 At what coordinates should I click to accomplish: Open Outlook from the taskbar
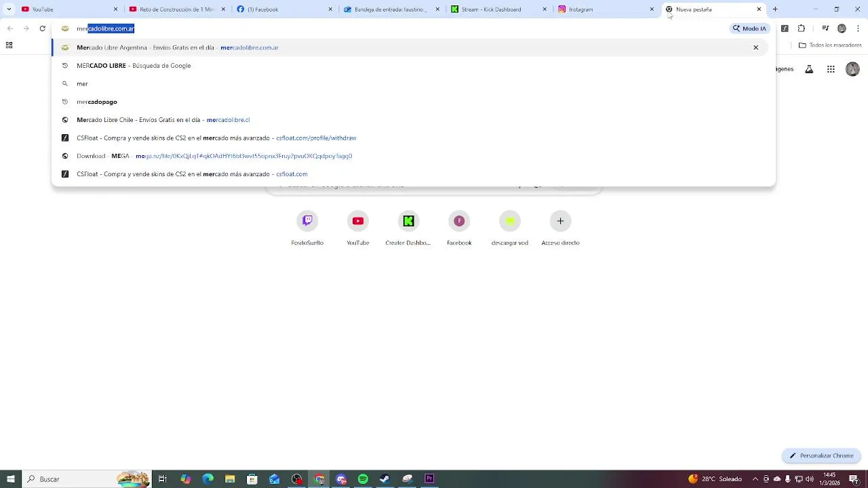pyautogui.click(x=275, y=479)
